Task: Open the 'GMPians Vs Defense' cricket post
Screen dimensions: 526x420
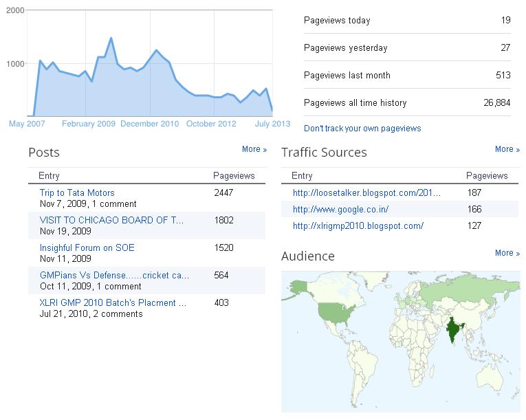Action: [114, 275]
